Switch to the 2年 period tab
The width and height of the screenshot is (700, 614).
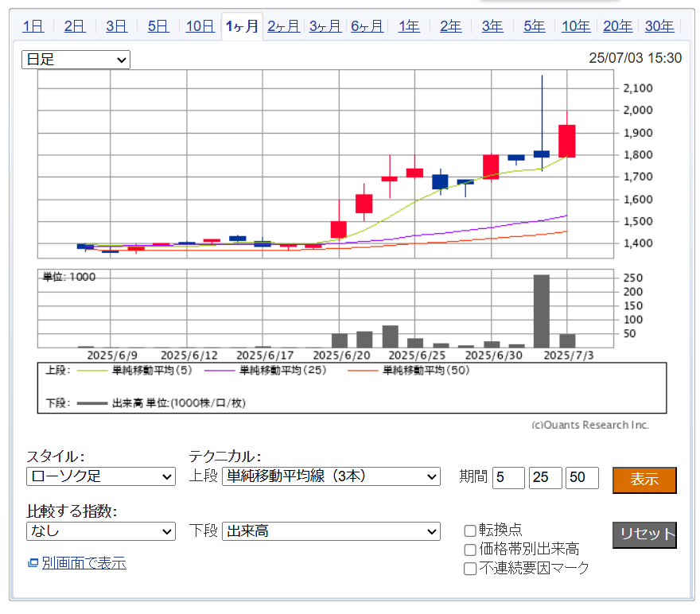(x=451, y=26)
